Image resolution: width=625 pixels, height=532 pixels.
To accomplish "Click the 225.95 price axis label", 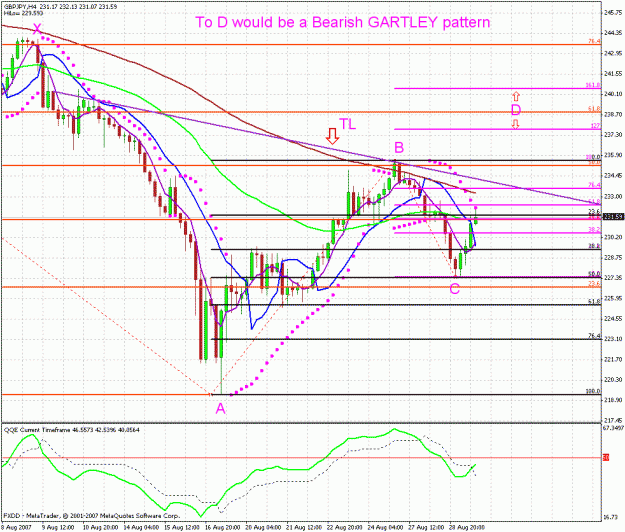I will click(613, 298).
